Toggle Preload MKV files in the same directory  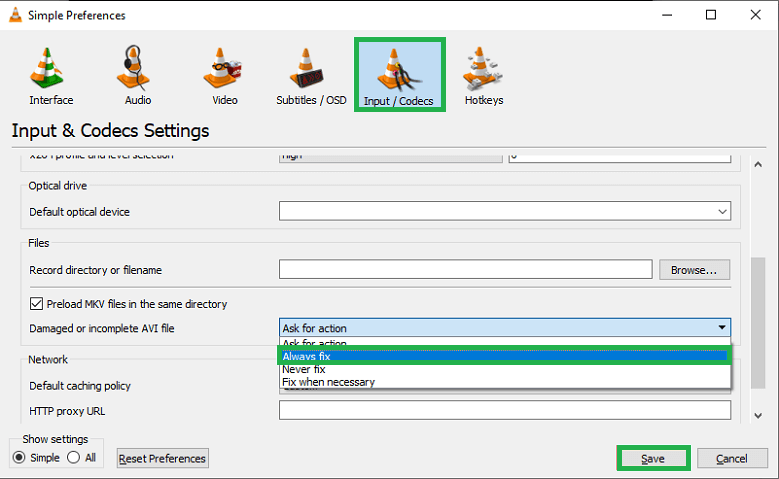[36, 304]
